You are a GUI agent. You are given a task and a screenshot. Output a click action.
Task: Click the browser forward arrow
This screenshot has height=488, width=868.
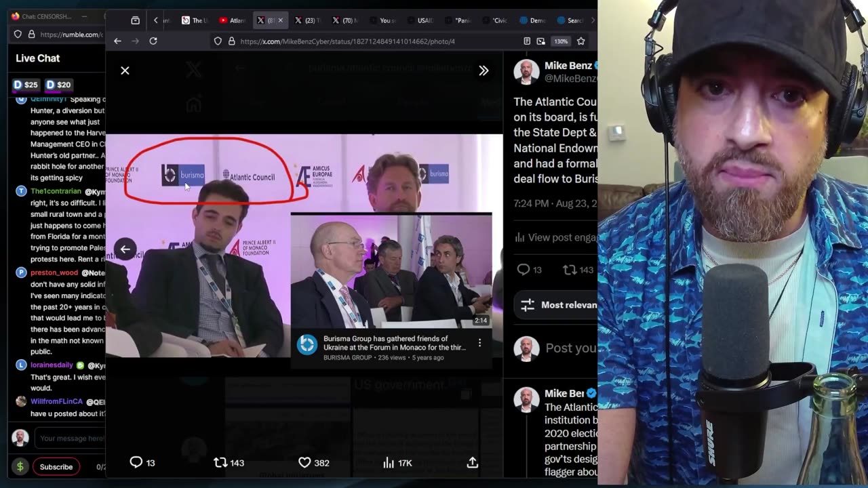tap(135, 41)
